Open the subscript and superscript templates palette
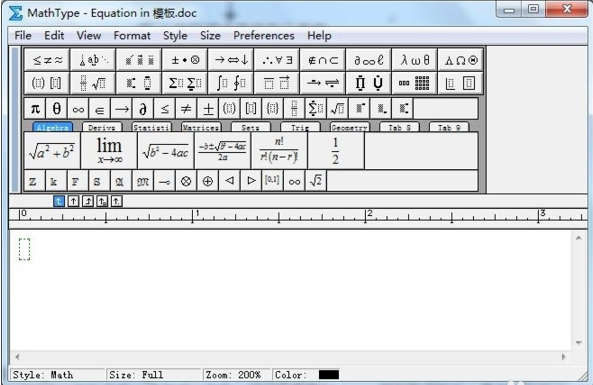The width and height of the screenshot is (593, 385). click(139, 83)
